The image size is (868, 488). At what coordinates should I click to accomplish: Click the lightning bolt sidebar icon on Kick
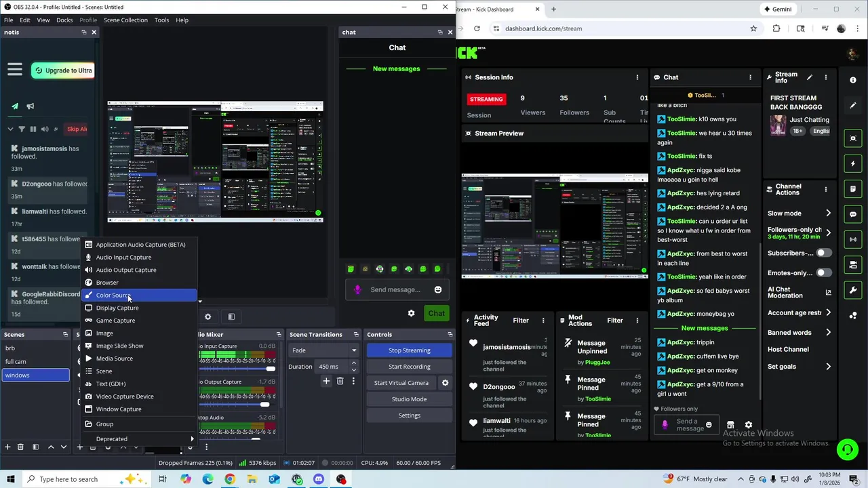pyautogui.click(x=853, y=164)
